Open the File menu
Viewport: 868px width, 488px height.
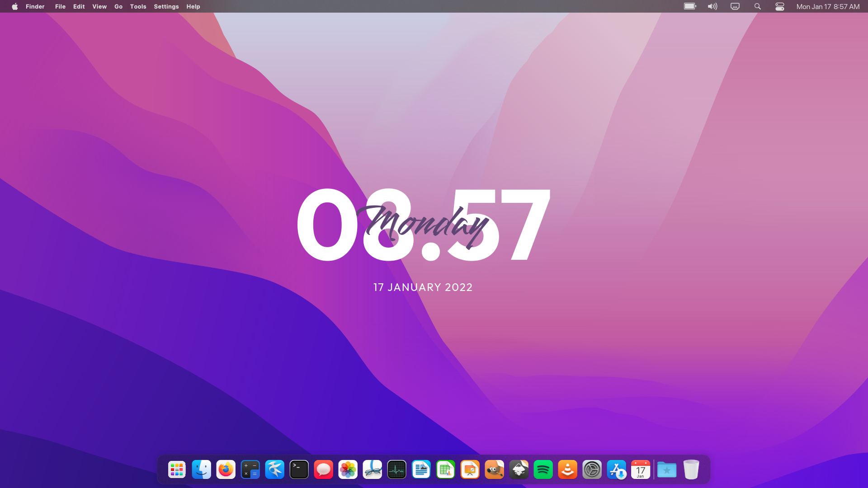pos(60,6)
